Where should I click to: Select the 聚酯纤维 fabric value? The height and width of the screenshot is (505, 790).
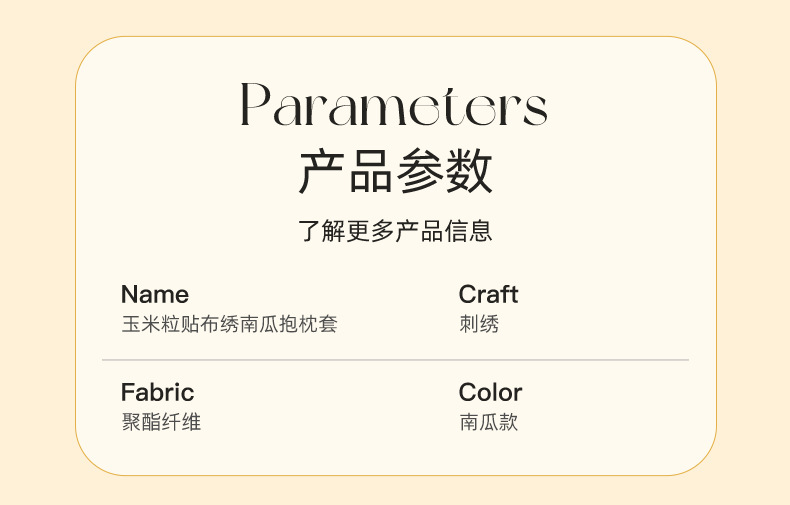[161, 422]
